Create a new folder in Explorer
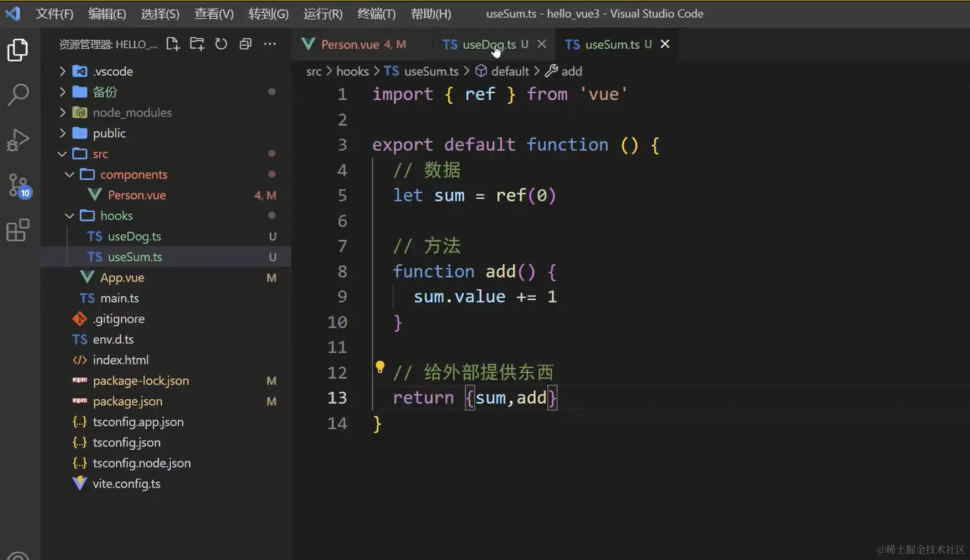 tap(197, 44)
